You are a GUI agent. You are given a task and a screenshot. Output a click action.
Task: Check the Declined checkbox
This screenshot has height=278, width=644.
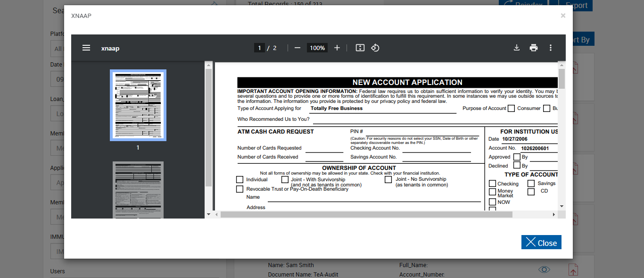click(x=517, y=166)
